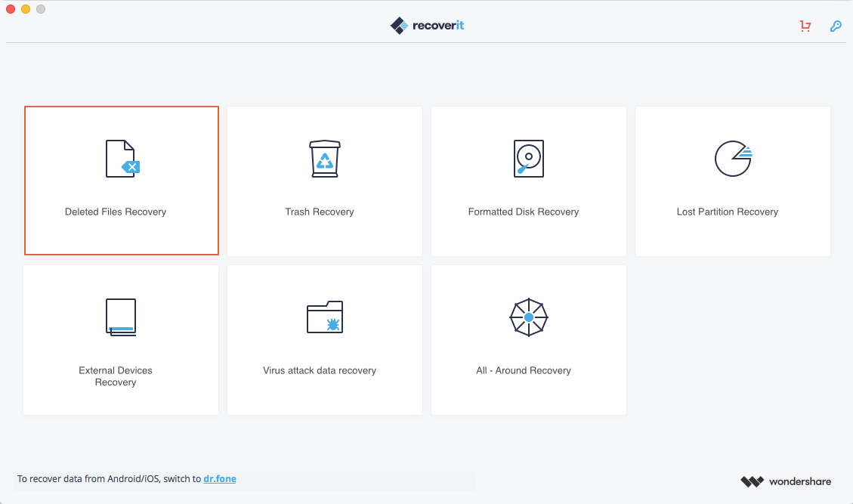This screenshot has width=853, height=504.
Task: Pick the "Virus attack data recovery" label
Action: point(320,371)
